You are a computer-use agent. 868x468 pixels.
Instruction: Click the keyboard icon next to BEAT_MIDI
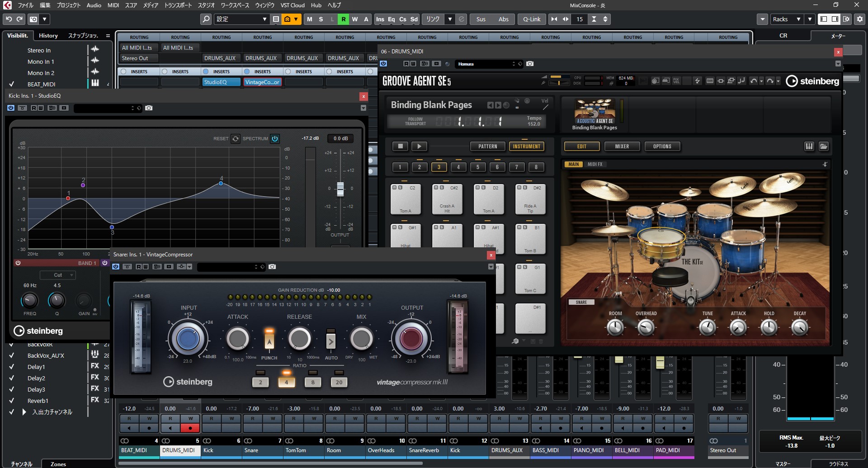point(95,83)
